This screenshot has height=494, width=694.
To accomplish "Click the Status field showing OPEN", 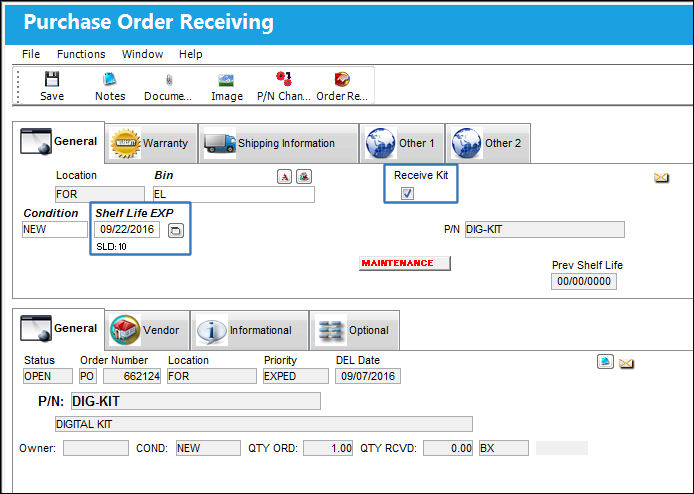I will coord(48,376).
